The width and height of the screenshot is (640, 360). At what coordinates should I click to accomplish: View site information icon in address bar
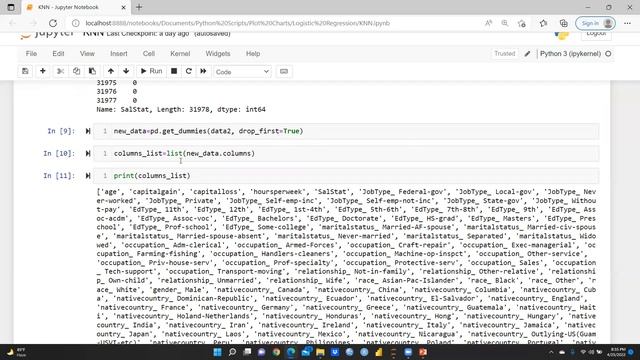(76, 23)
